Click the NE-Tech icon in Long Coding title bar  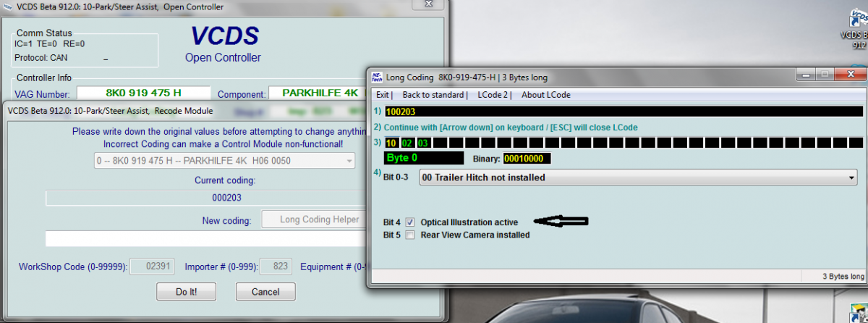[x=376, y=76]
